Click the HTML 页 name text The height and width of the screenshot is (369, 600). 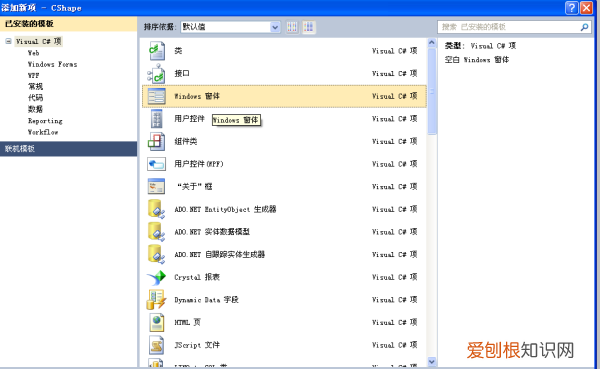pyautogui.click(x=187, y=322)
